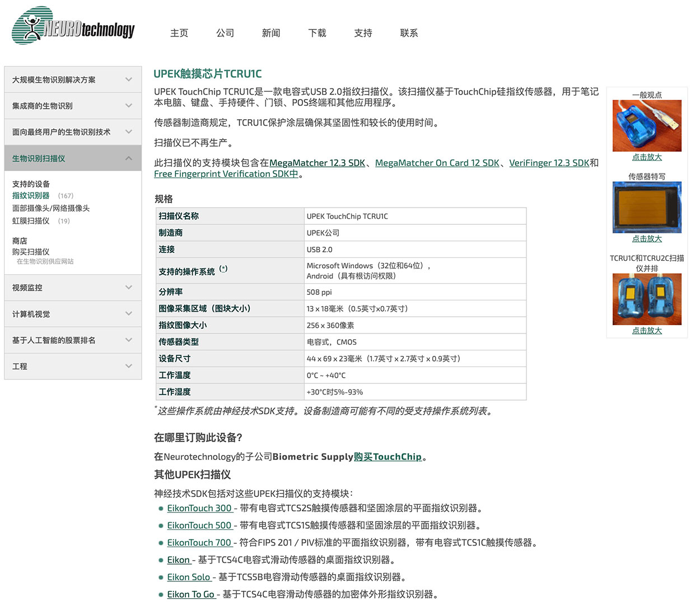Select 指纹识别器 in the sidebar
700x606 pixels.
point(30,196)
